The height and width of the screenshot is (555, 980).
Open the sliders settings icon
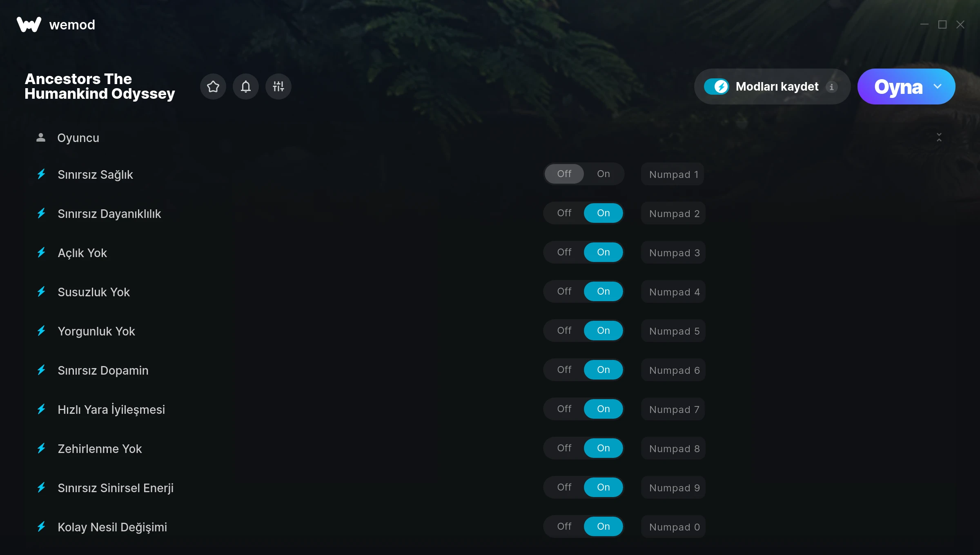point(278,87)
